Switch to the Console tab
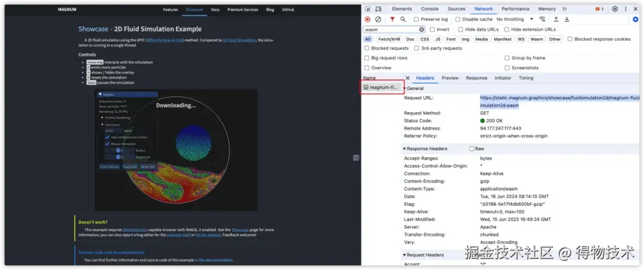The width and height of the screenshot is (644, 270). (x=429, y=9)
